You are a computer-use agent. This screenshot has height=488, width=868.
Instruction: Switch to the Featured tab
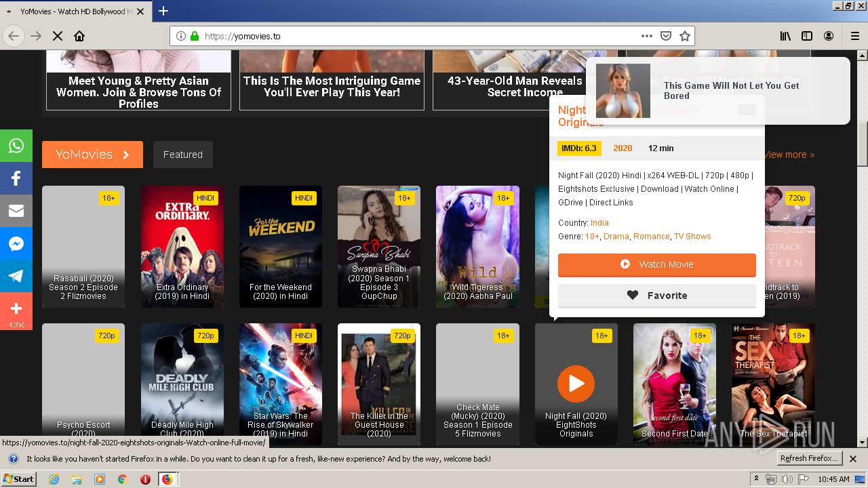tap(182, 155)
